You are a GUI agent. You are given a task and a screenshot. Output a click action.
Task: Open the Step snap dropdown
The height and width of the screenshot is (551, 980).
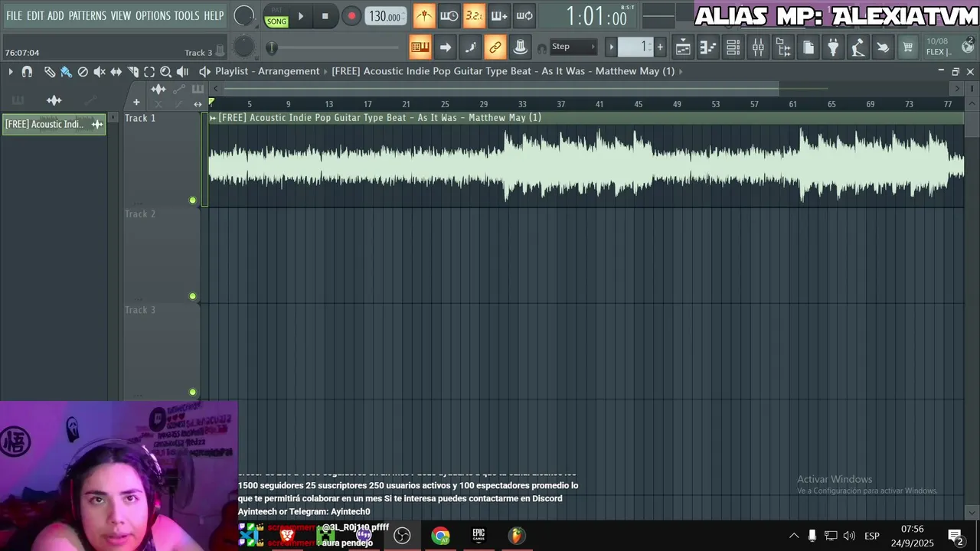point(573,47)
